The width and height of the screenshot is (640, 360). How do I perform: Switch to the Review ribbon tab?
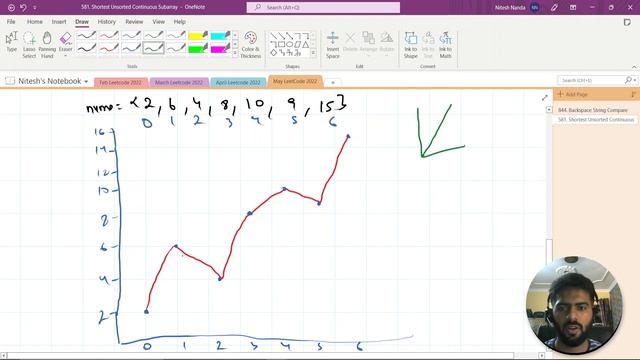(x=134, y=22)
